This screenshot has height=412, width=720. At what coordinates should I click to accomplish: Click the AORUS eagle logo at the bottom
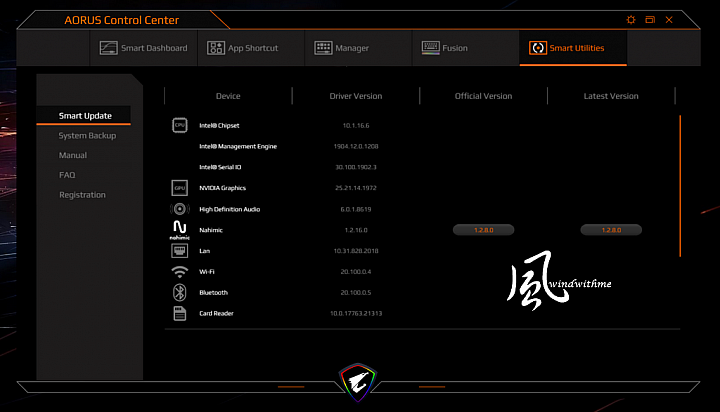pos(358,382)
